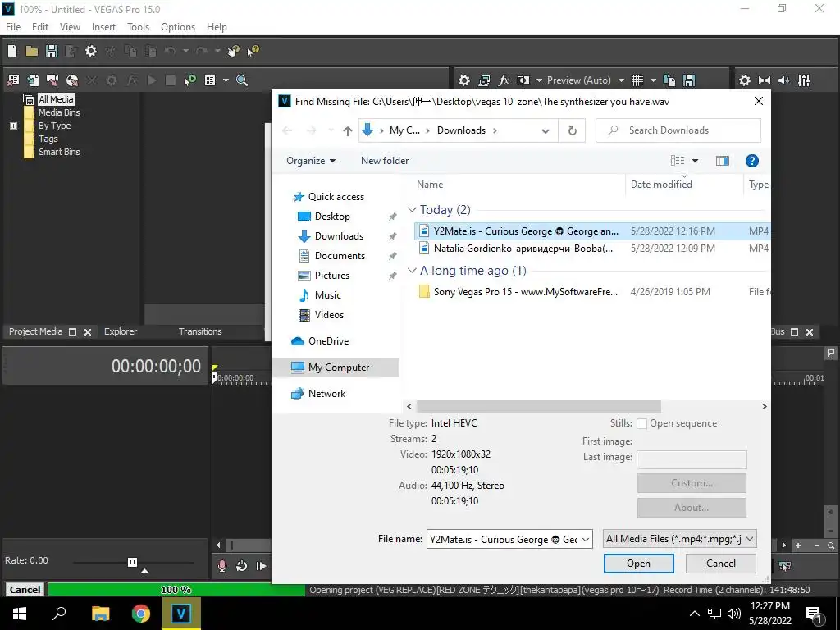Expand the By Type media tree node
The width and height of the screenshot is (840, 630).
coord(13,126)
